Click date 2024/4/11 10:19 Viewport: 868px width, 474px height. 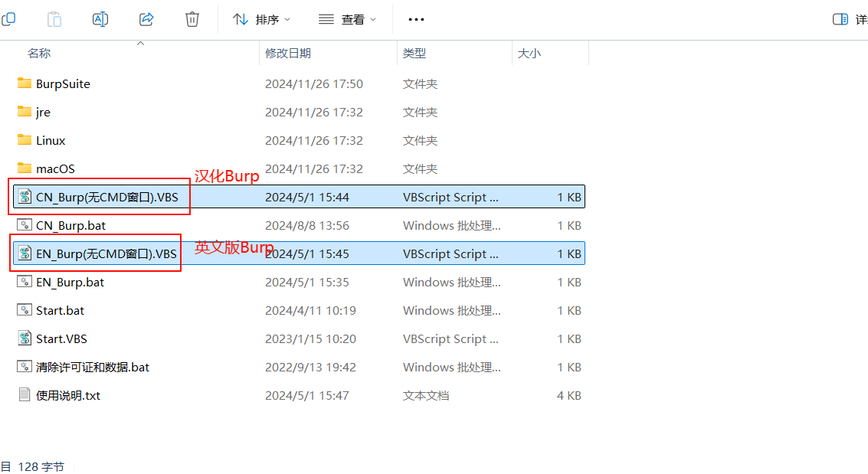point(310,310)
